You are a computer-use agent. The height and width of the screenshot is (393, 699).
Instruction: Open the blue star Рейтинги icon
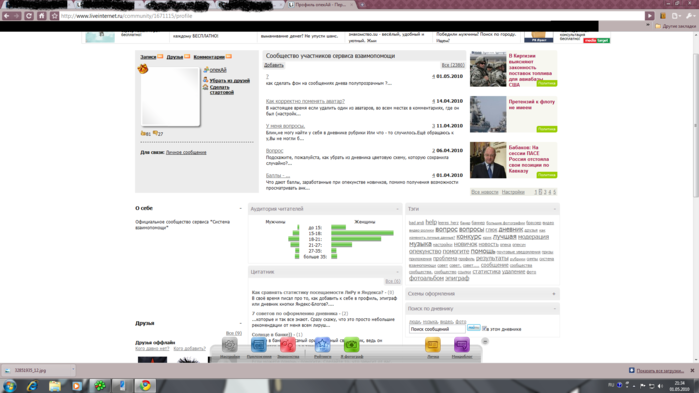pyautogui.click(x=322, y=345)
